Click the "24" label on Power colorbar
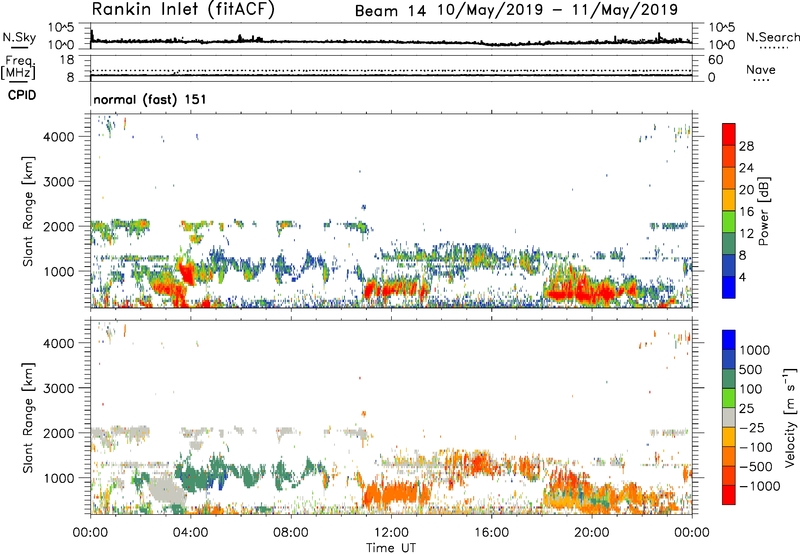This screenshot has height=554, width=800. click(746, 168)
